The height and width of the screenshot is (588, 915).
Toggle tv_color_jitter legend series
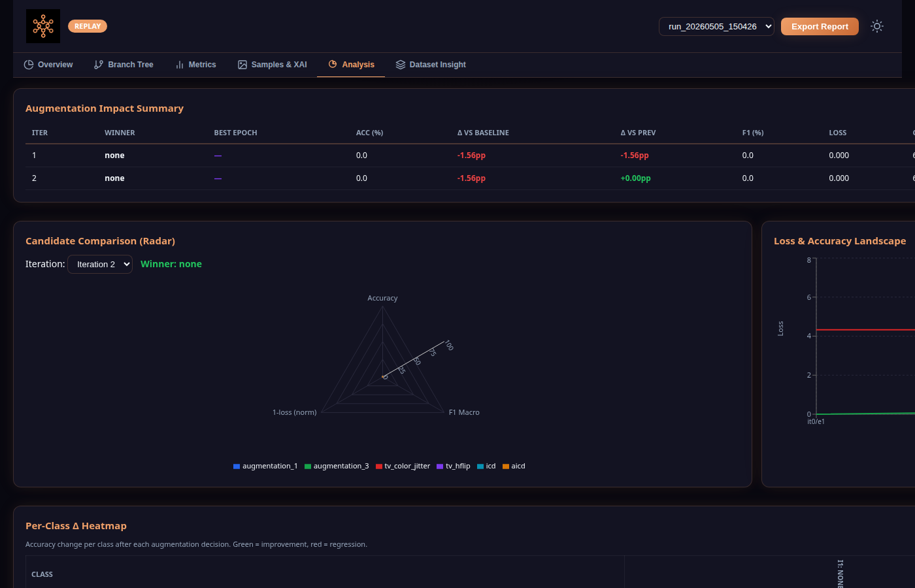point(403,466)
